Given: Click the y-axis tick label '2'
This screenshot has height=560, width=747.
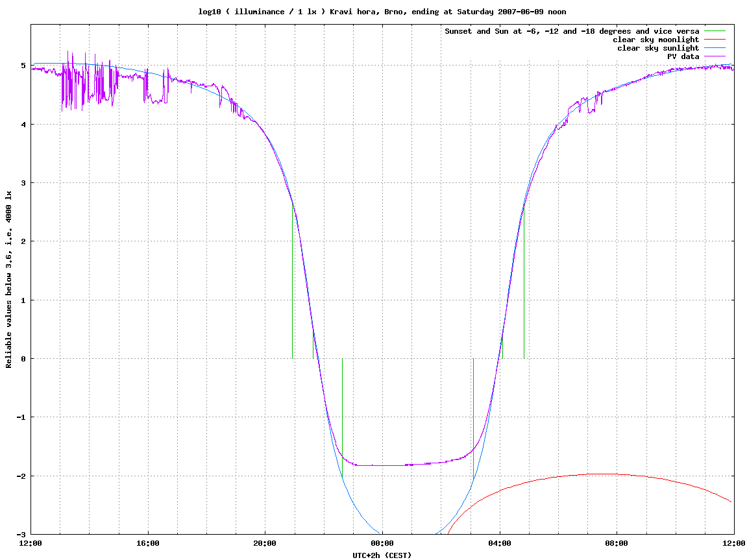Looking at the screenshot, I should point(23,241).
